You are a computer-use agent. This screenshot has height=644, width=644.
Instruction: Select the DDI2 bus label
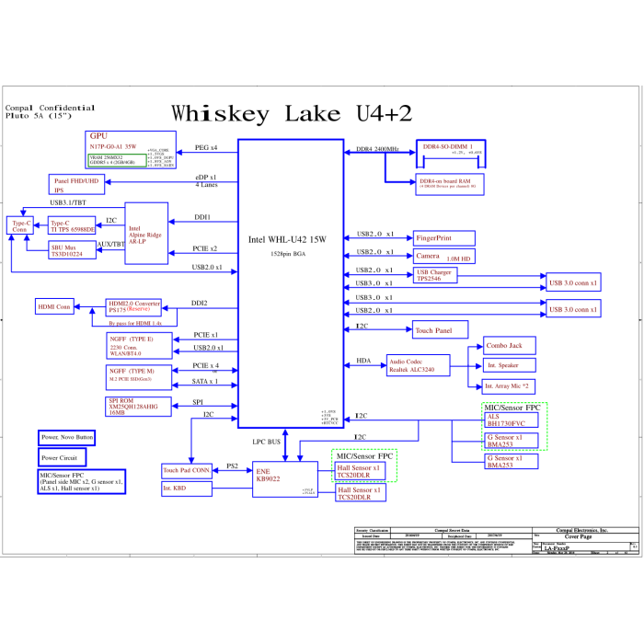pos(200,303)
